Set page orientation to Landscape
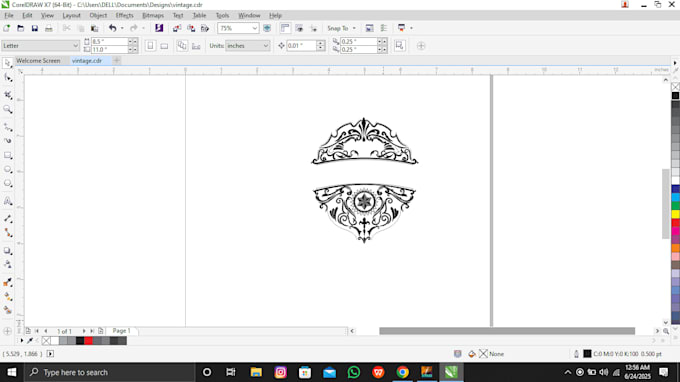Image resolution: width=680 pixels, height=382 pixels. tap(164, 46)
